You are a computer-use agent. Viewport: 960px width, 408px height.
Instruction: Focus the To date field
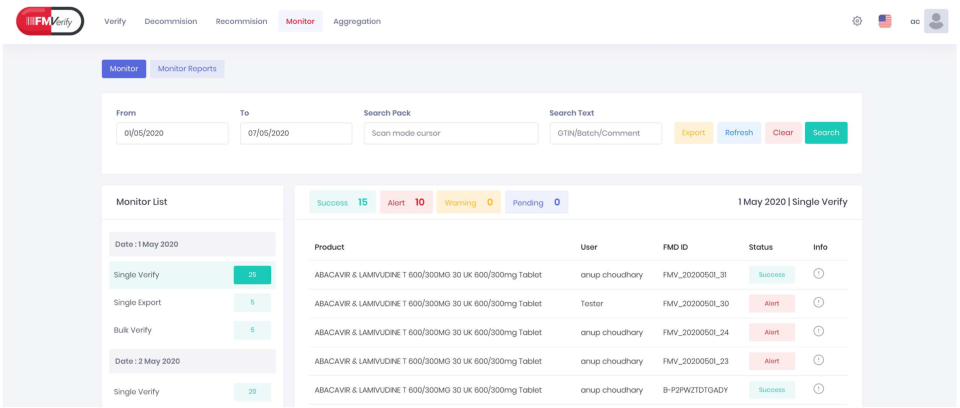[296, 133]
